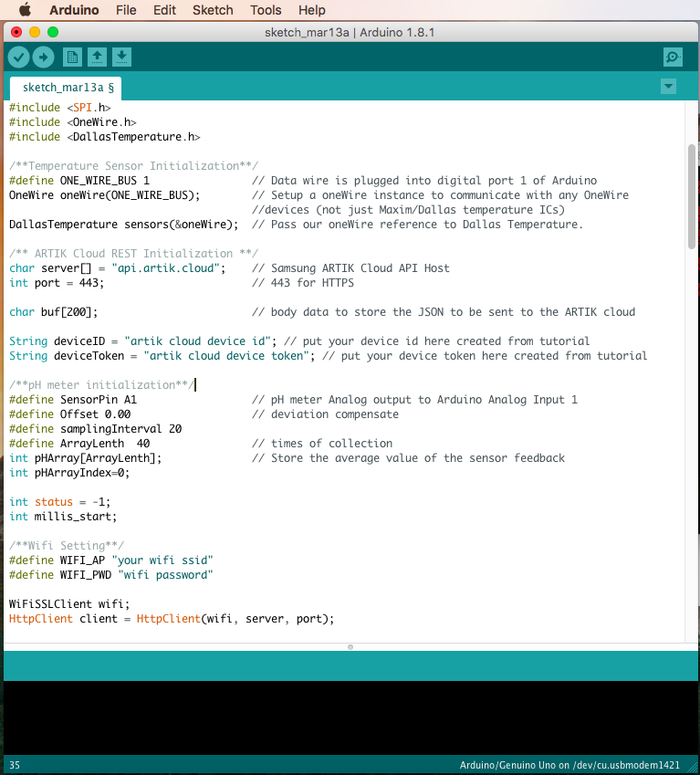Viewport: 700px width, 775px height.
Task: Click 'OneWire oneWire(ONE_WIRE_BUS);' statement
Action: pyautogui.click(x=104, y=195)
